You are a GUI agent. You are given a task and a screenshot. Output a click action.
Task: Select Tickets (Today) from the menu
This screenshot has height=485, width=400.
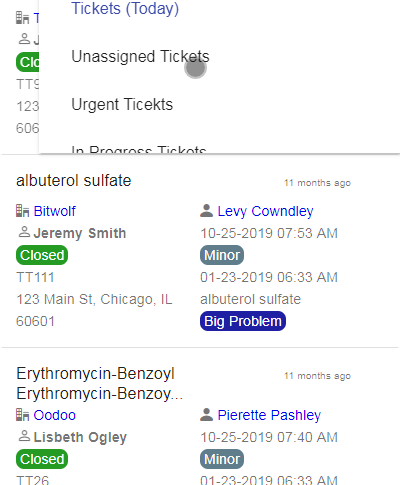[x=125, y=9]
